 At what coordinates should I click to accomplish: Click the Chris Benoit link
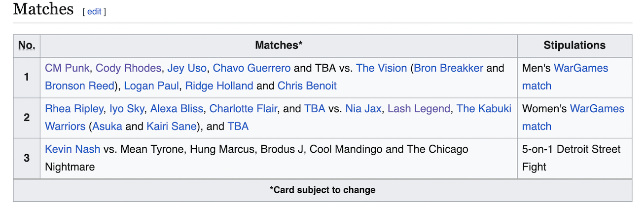307,86
